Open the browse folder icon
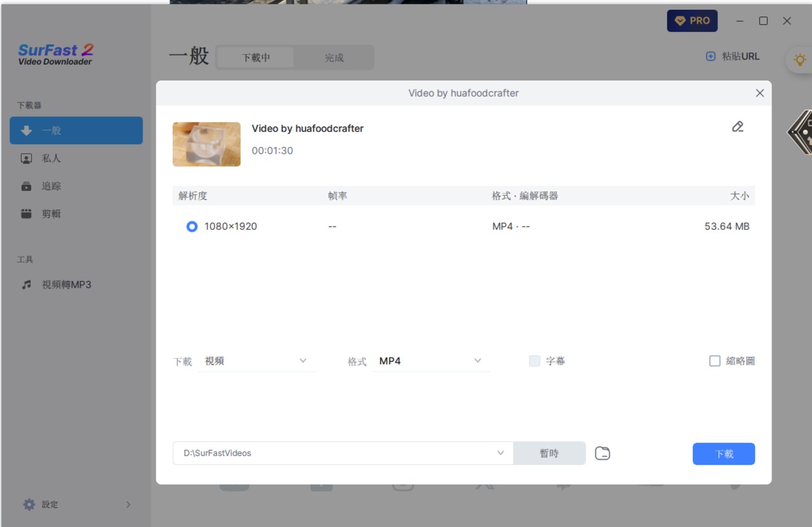The image size is (812, 527). (602, 453)
